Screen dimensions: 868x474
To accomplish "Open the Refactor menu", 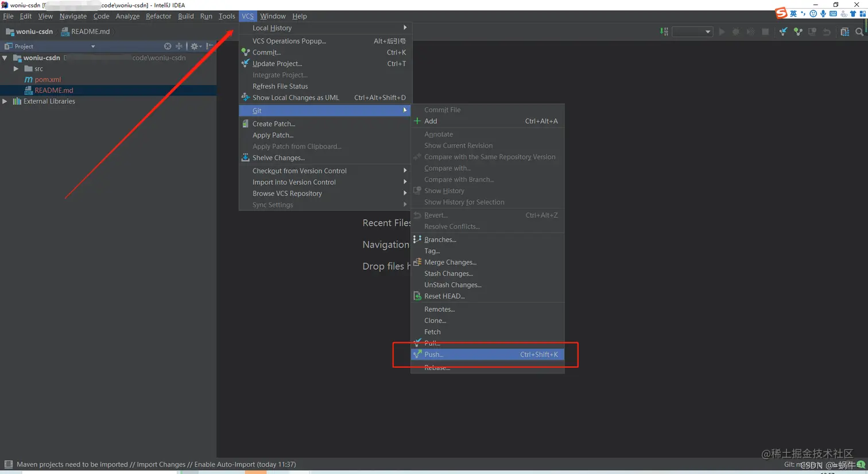I will 158,16.
